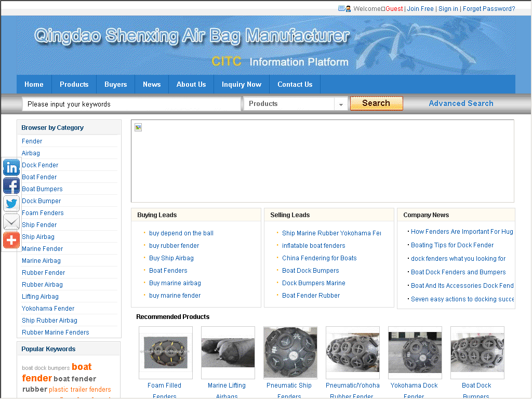Image resolution: width=532 pixels, height=399 pixels.
Task: Open the Products search type dropdown
Action: (x=295, y=104)
